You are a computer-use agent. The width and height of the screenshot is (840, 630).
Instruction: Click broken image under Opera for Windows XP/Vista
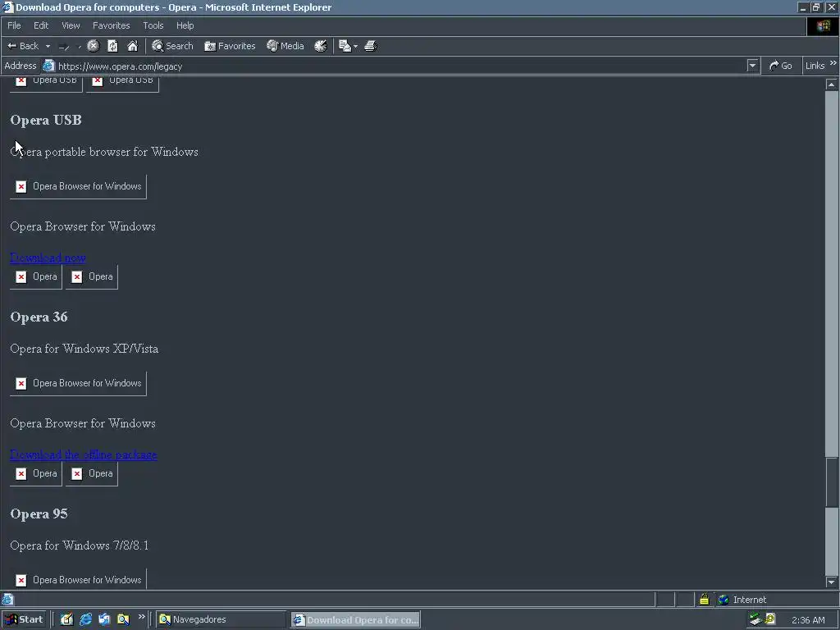(78, 384)
